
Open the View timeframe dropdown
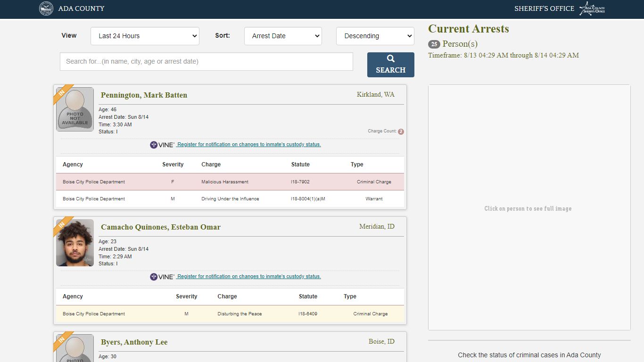(x=145, y=36)
